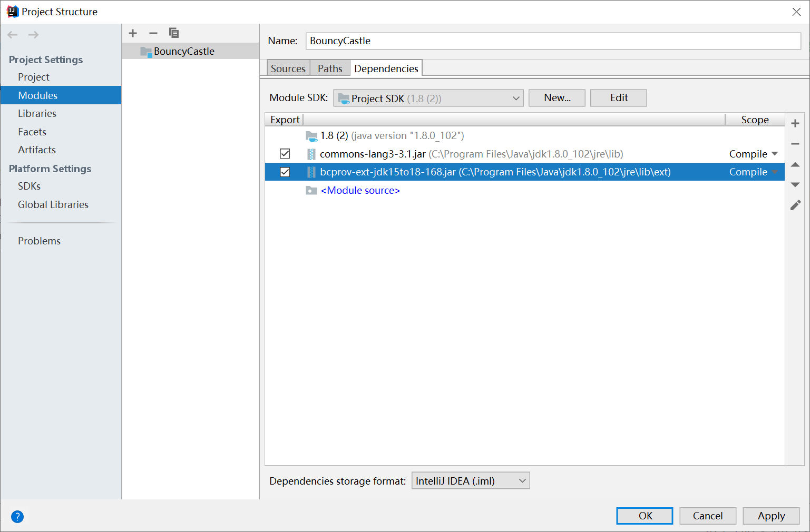
Task: Click the 1.8 (2) JDK folder icon
Action: click(311, 136)
